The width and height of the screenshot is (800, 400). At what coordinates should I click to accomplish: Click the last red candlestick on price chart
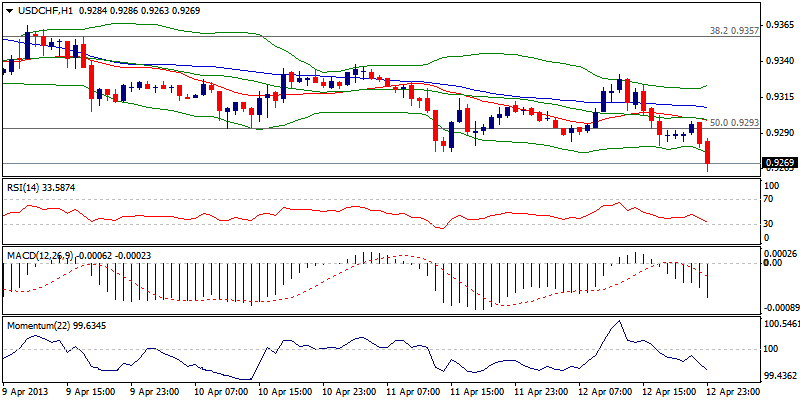pos(708,153)
